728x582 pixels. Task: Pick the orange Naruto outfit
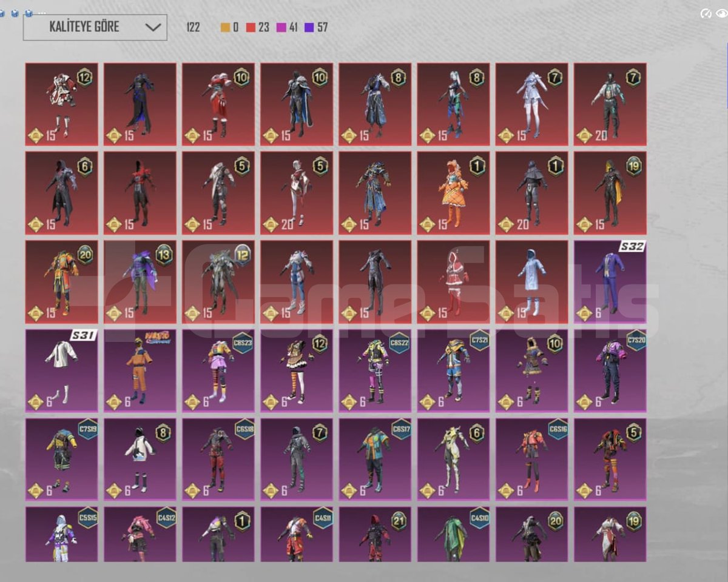140,370
